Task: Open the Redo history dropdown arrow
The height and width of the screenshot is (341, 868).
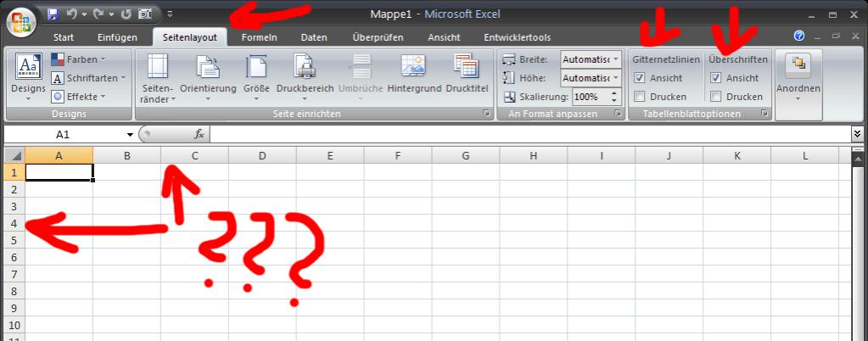Action: pyautogui.click(x=110, y=14)
